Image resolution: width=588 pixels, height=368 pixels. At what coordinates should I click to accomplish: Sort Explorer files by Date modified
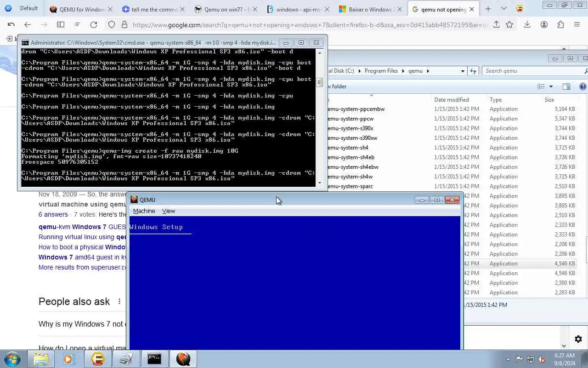click(452, 99)
